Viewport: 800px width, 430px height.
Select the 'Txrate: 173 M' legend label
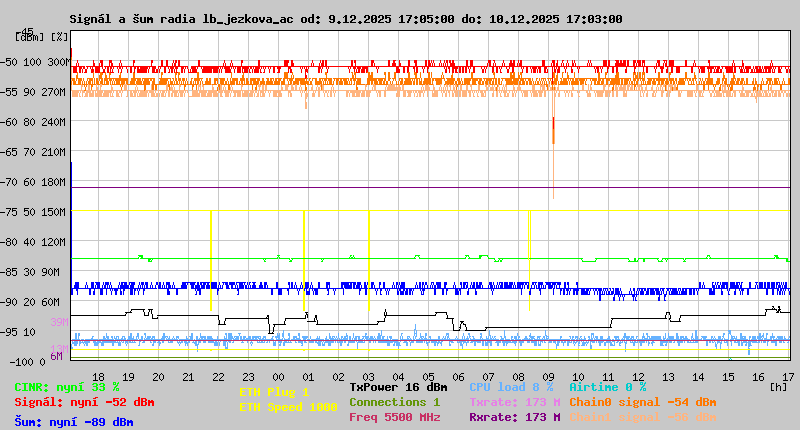[x=515, y=402]
